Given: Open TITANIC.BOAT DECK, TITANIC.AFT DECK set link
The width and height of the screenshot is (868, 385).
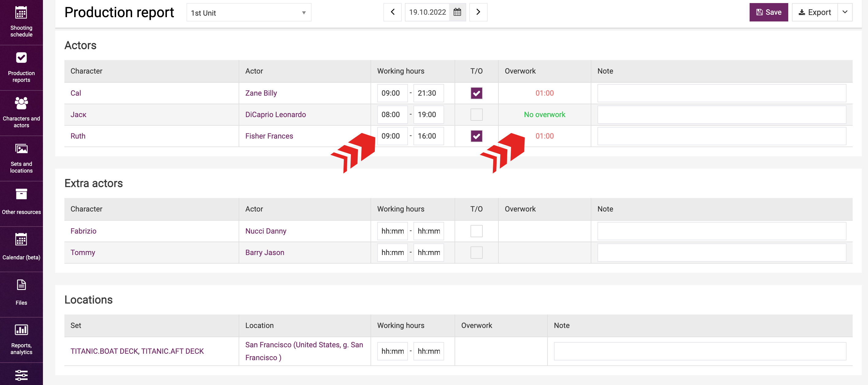Looking at the screenshot, I should point(137,351).
